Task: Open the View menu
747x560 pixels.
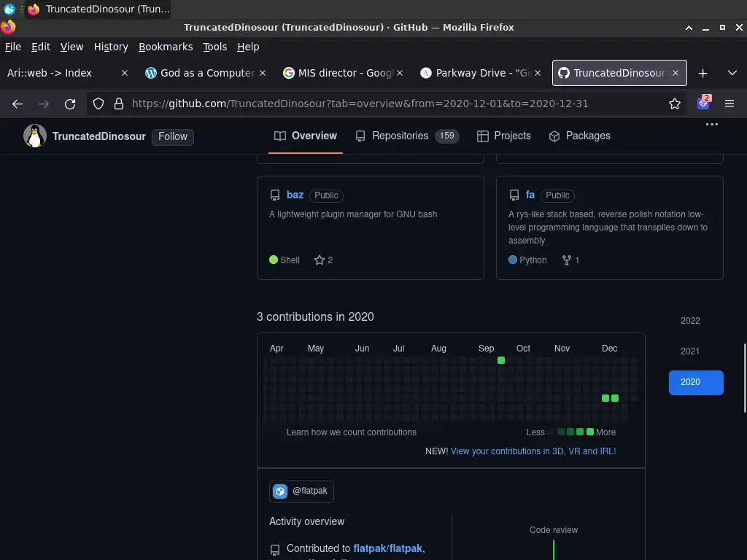Action: (71, 47)
